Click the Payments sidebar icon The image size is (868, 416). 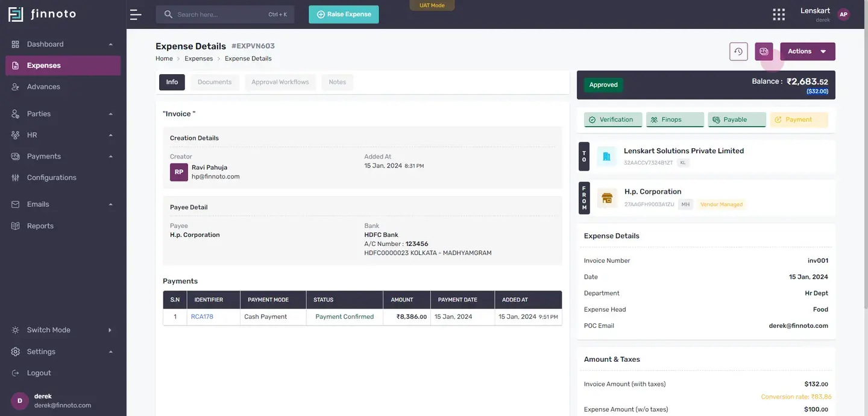point(16,156)
